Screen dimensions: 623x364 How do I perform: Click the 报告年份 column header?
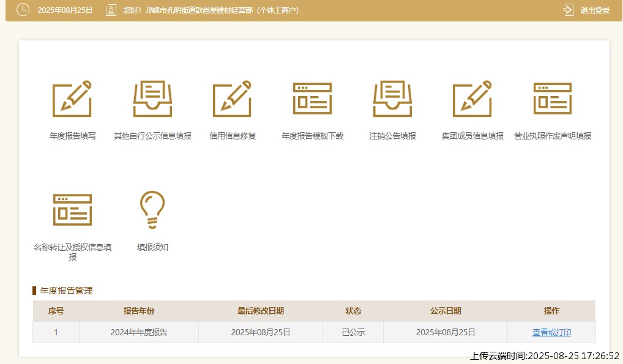pyautogui.click(x=139, y=311)
